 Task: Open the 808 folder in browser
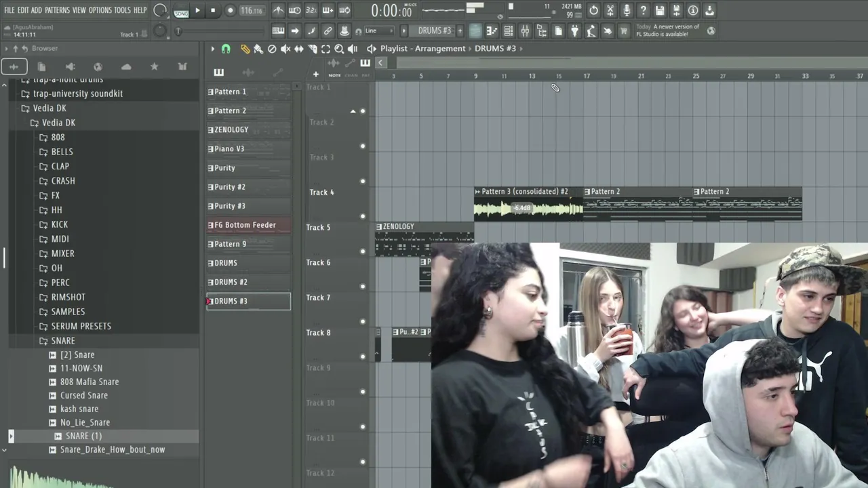coord(58,137)
